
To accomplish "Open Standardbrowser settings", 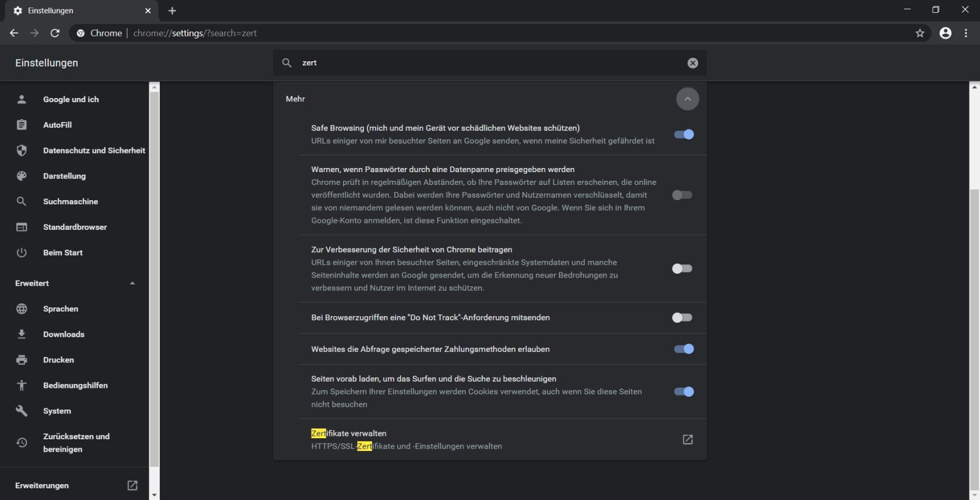I will click(74, 227).
